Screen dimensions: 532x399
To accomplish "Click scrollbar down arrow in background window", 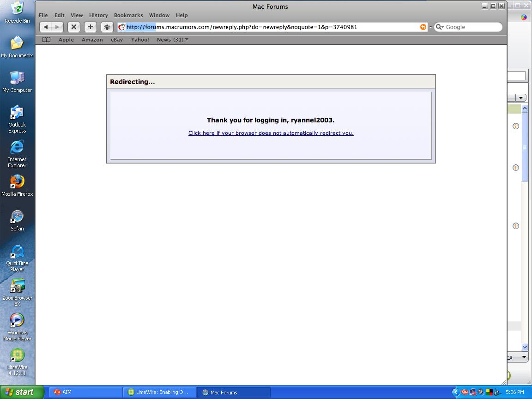I will tap(525, 347).
